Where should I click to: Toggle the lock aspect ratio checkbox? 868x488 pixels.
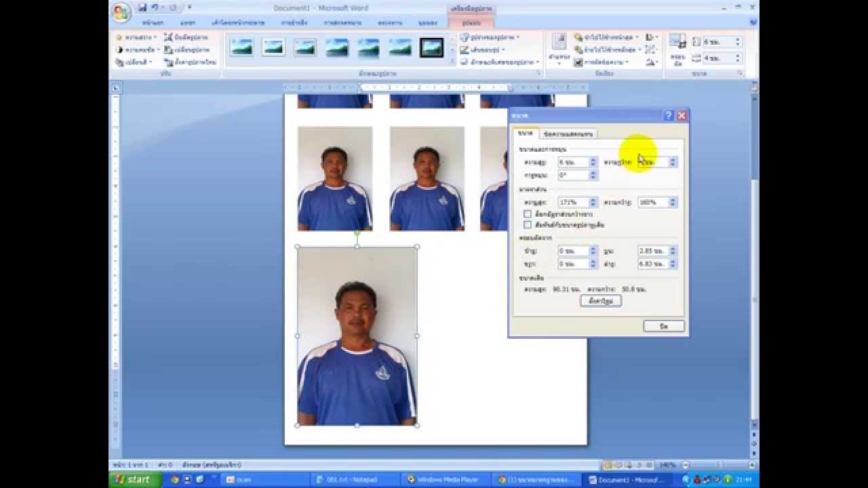(x=528, y=213)
